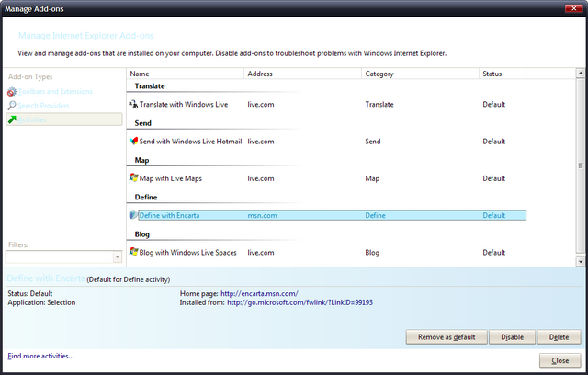Click the Remove as default button

click(x=447, y=337)
